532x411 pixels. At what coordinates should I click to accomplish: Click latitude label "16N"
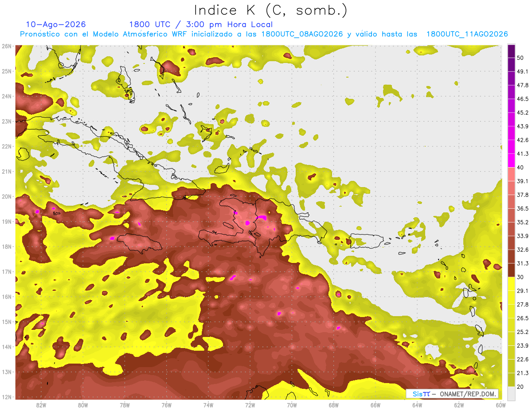click(6, 297)
